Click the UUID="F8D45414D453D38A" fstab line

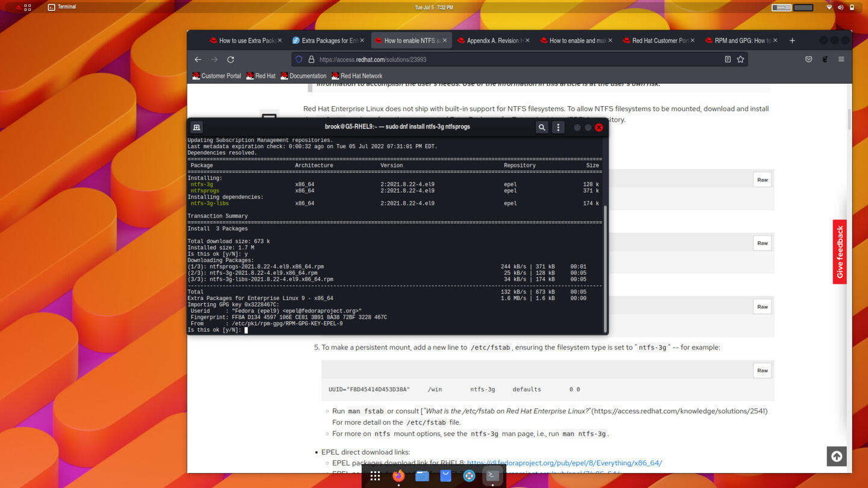coord(454,389)
